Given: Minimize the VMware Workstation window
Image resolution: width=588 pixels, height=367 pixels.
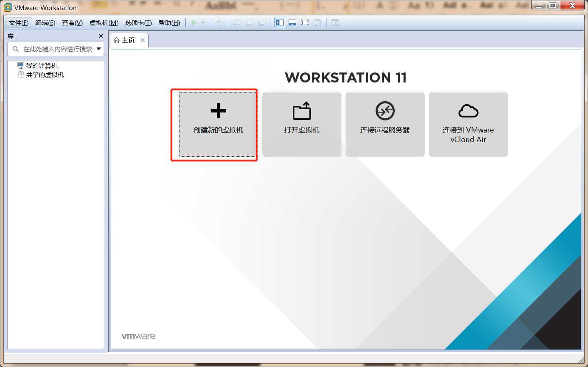Looking at the screenshot, I should click(539, 6).
